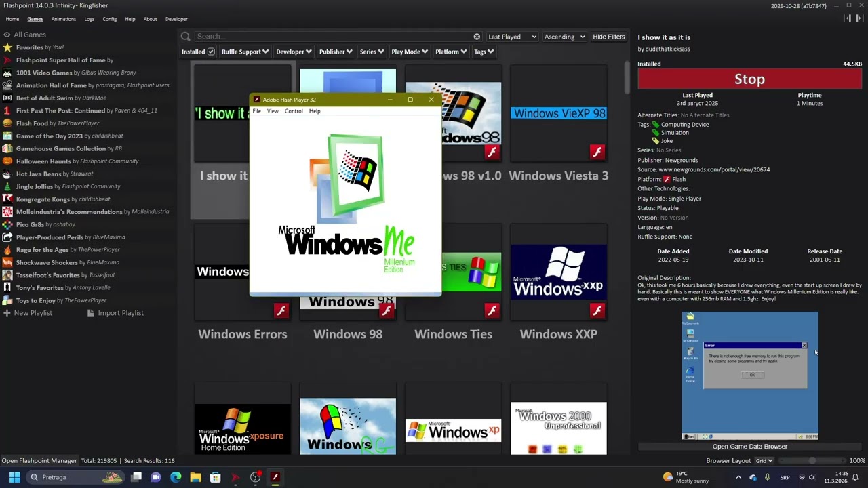Click the Kongregate Kongs icon
868x488 pixels.
[x=7, y=199]
